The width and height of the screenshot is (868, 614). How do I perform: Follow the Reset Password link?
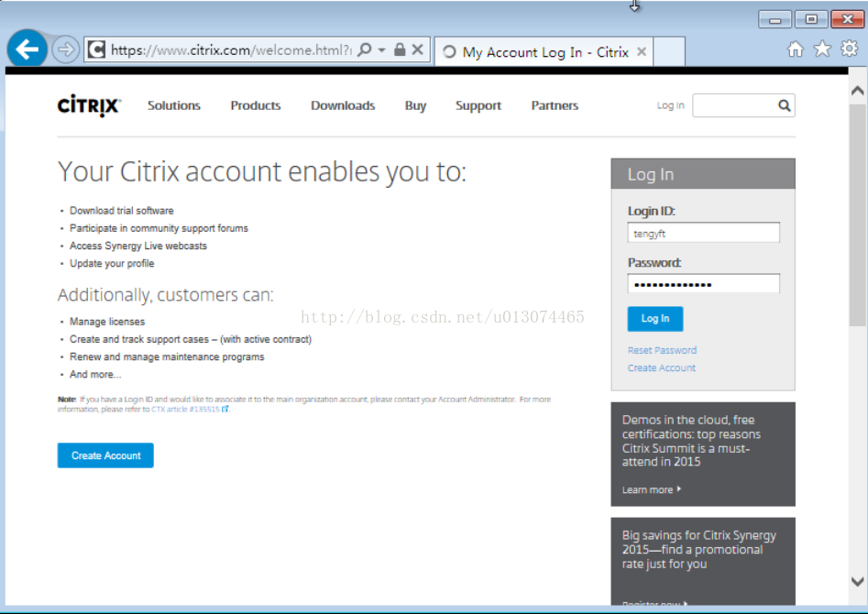point(662,350)
